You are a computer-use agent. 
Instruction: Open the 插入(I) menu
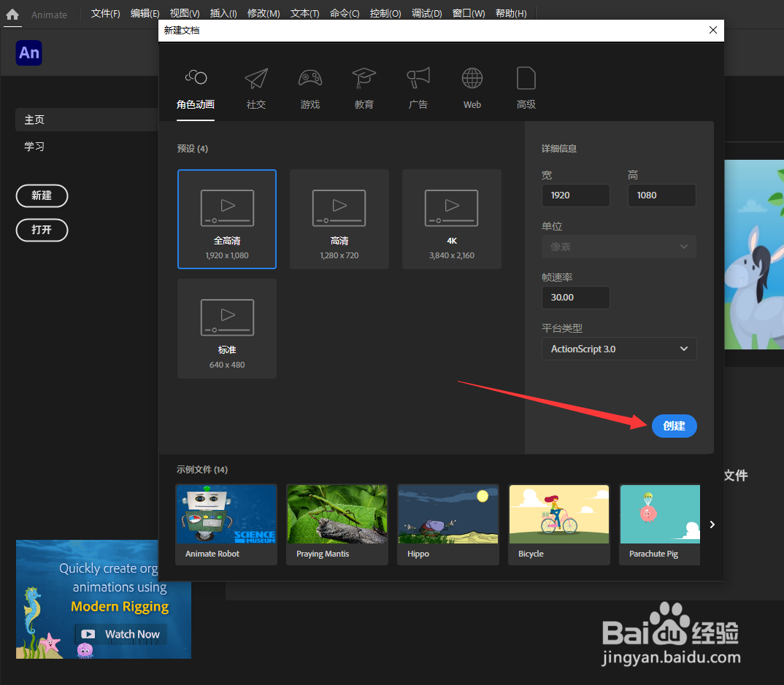(223, 13)
